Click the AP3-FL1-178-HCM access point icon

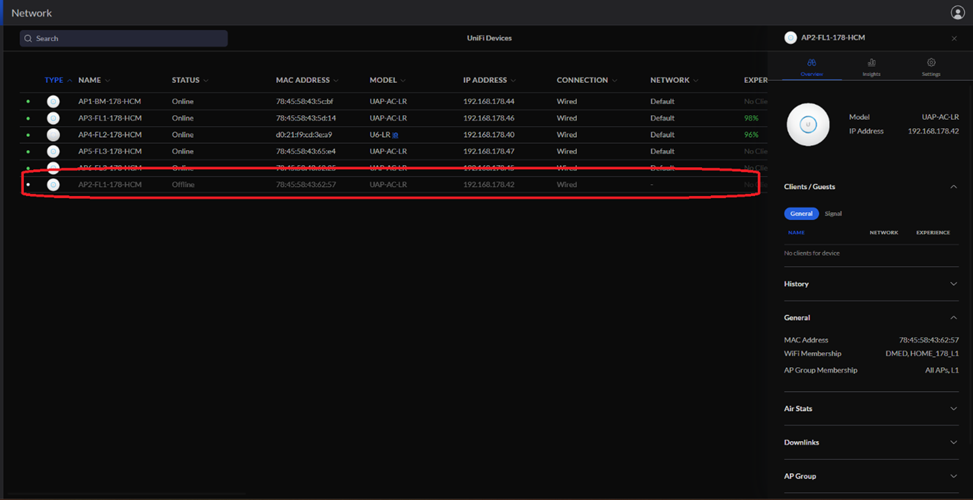click(54, 118)
